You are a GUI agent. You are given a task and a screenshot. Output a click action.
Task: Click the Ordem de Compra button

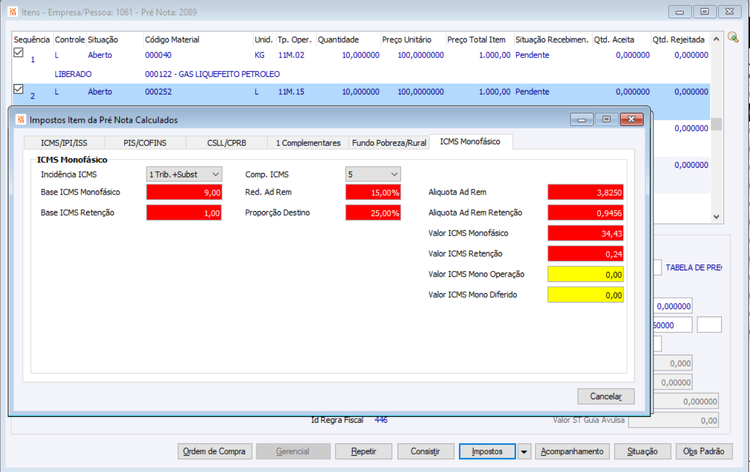point(214,451)
